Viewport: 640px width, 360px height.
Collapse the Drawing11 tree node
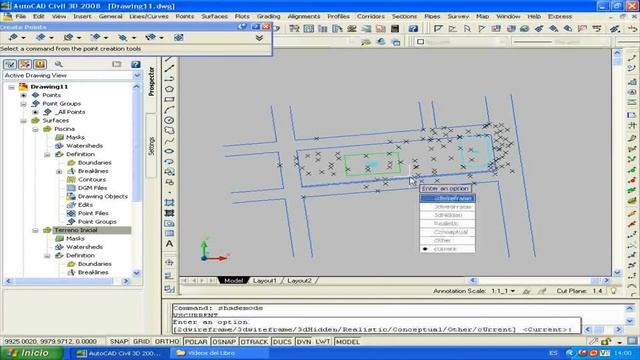pyautogui.click(x=11, y=87)
